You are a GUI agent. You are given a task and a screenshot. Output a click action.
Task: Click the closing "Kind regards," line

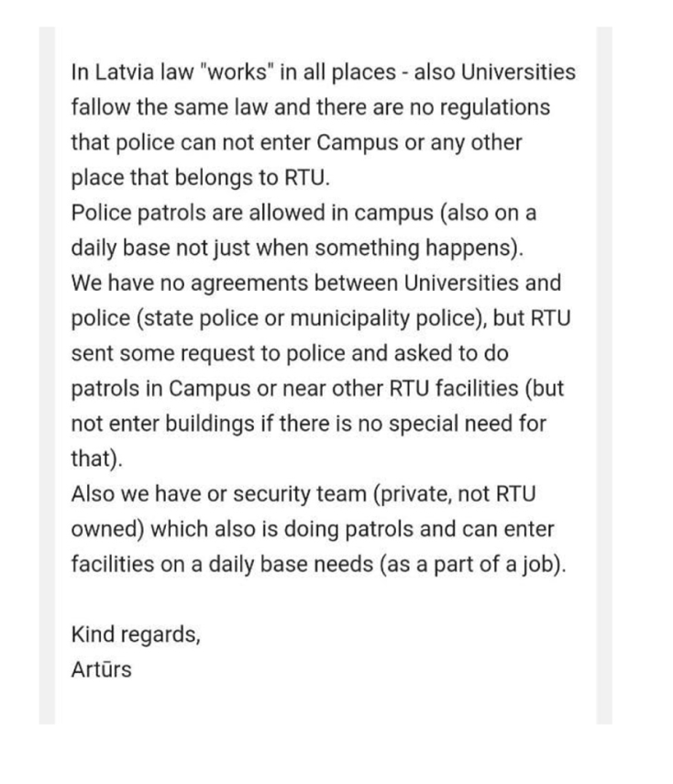[136, 633]
